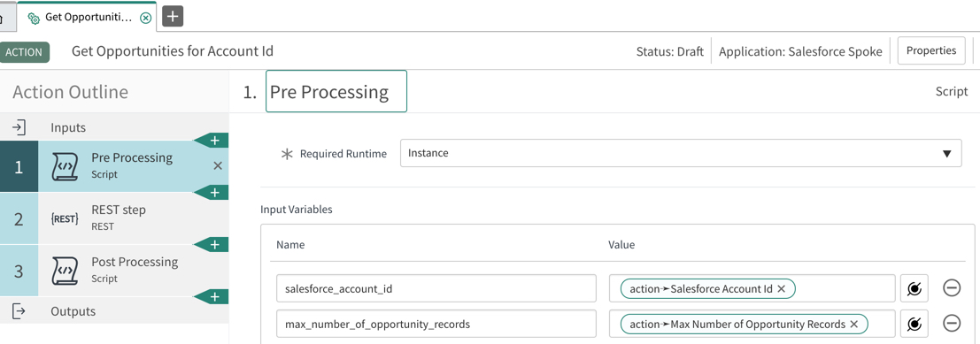
Task: Click the Post Processing script icon
Action: (65, 271)
